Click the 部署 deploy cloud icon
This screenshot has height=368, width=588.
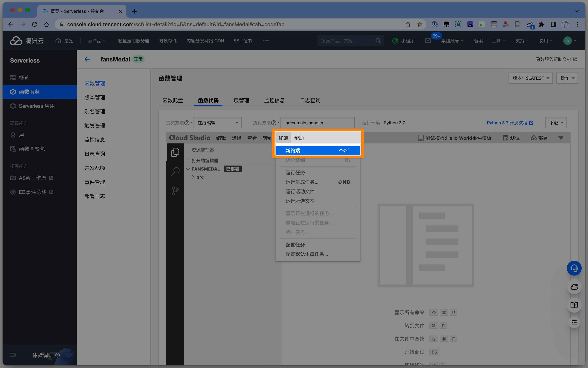[x=539, y=138]
